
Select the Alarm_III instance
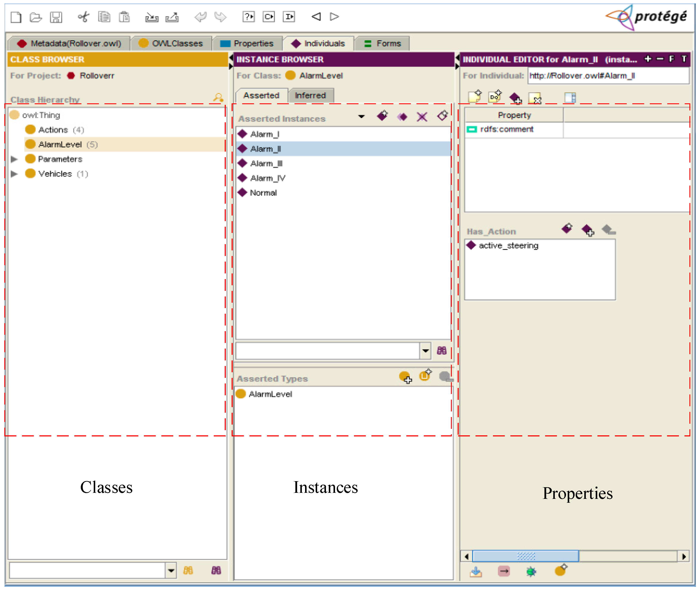[x=266, y=163]
